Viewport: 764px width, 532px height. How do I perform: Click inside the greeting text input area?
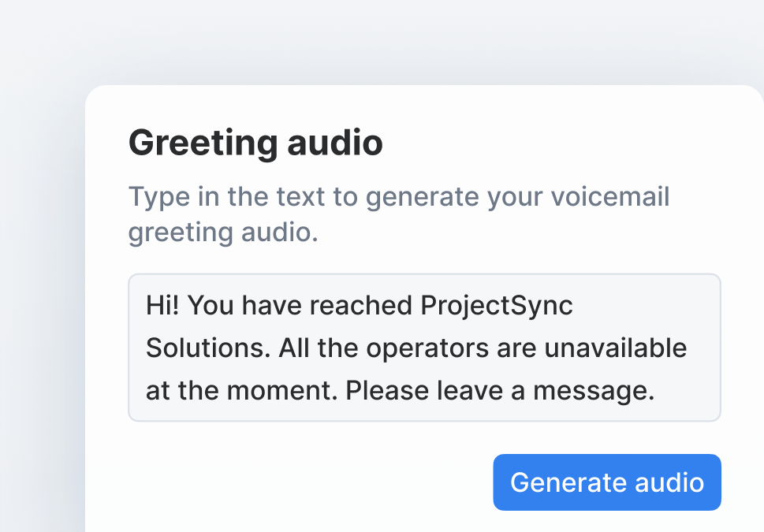424,347
